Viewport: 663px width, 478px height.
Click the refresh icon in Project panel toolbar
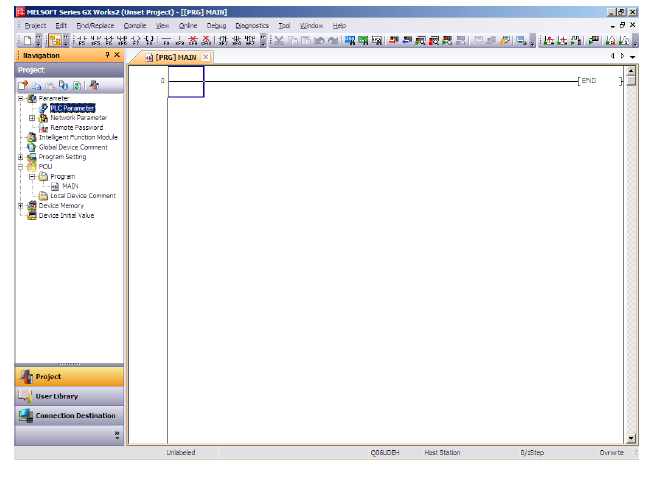[x=76, y=85]
